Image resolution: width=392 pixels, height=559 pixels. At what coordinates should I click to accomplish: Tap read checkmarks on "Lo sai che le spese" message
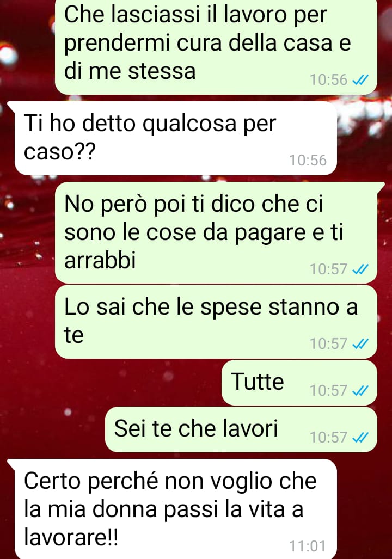360,345
